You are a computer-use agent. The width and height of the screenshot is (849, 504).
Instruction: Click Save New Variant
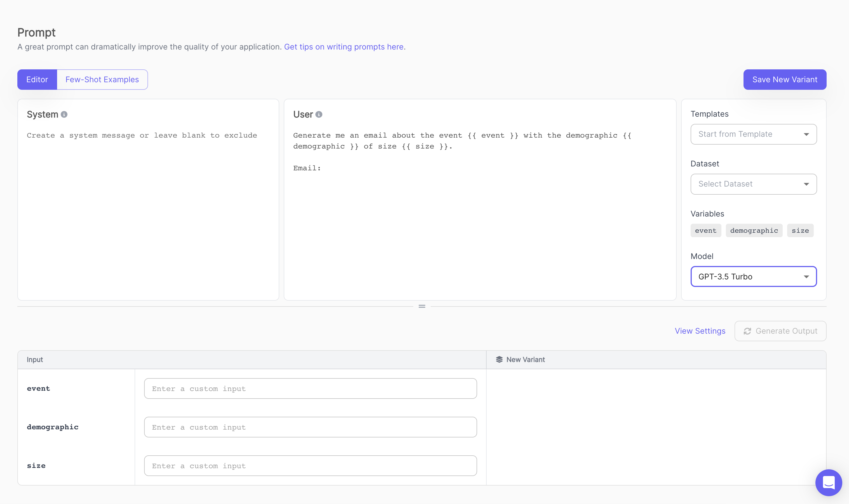[784, 79]
